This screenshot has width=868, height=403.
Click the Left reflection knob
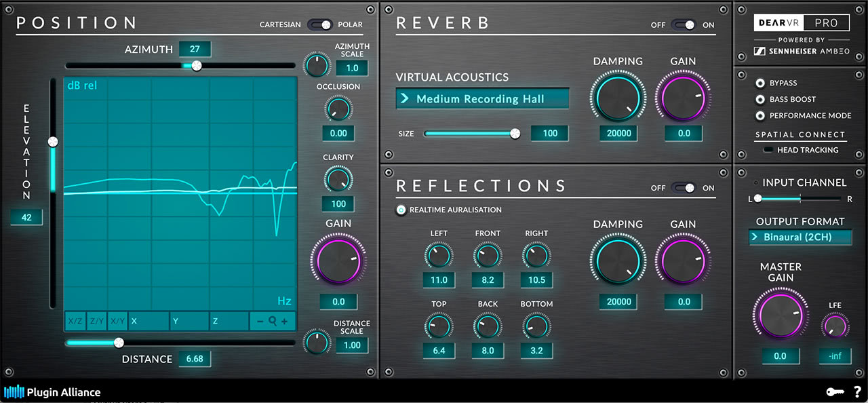pos(438,256)
